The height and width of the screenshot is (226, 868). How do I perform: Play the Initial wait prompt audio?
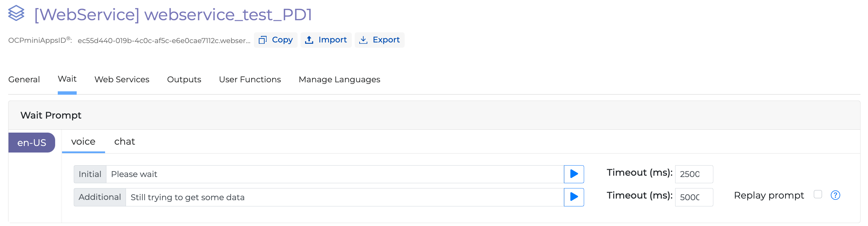(574, 174)
